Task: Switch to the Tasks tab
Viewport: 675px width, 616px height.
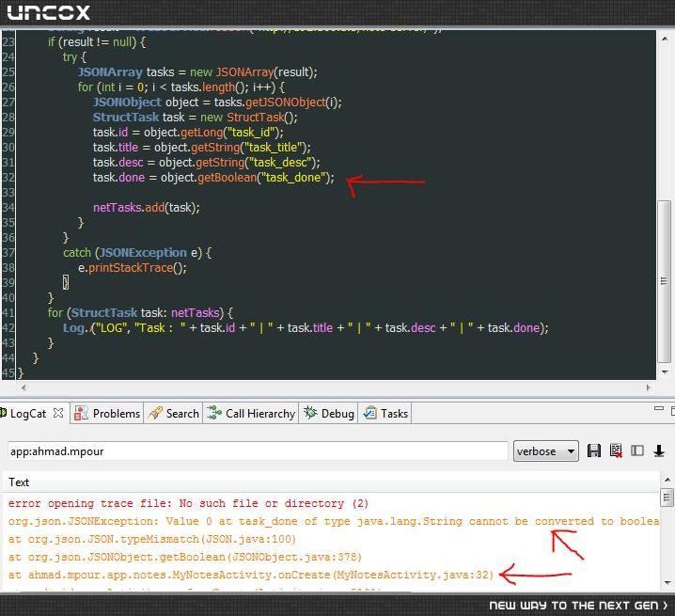Action: pos(385,414)
